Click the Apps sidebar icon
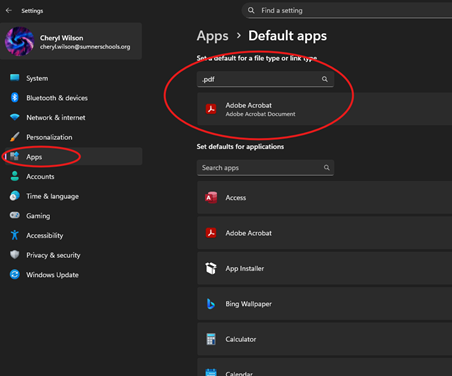Image resolution: width=452 pixels, height=376 pixels. coord(15,156)
